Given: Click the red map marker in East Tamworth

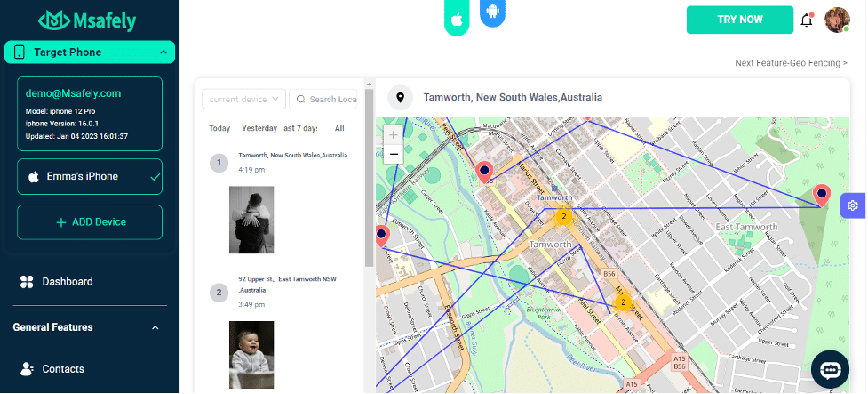Looking at the screenshot, I should [x=822, y=196].
